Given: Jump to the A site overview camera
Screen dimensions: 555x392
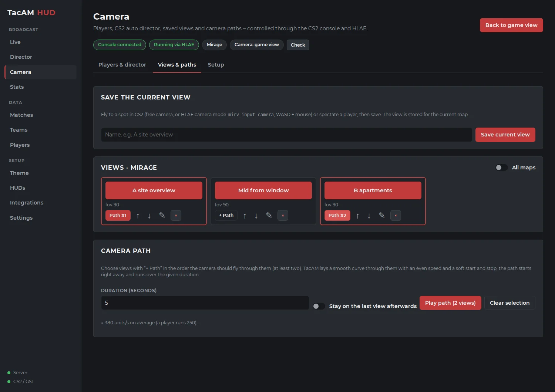Looking at the screenshot, I should click(154, 190).
